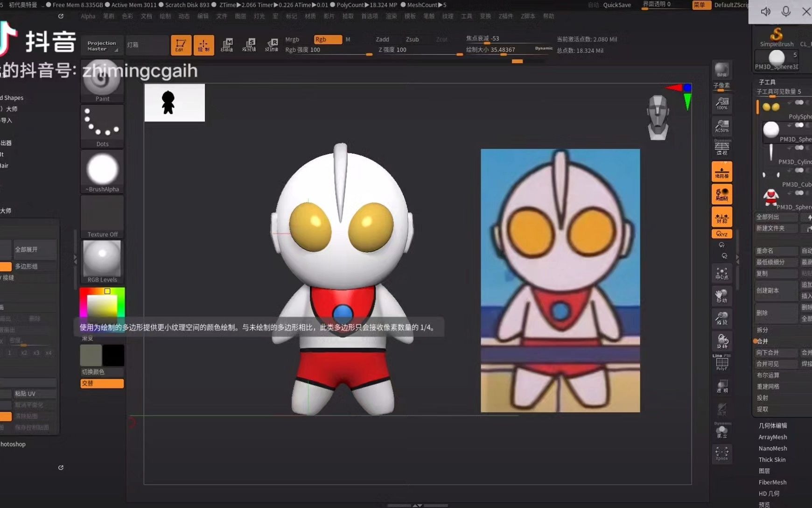Select the Move (移动) transform icon
812x508 pixels.
click(722, 296)
